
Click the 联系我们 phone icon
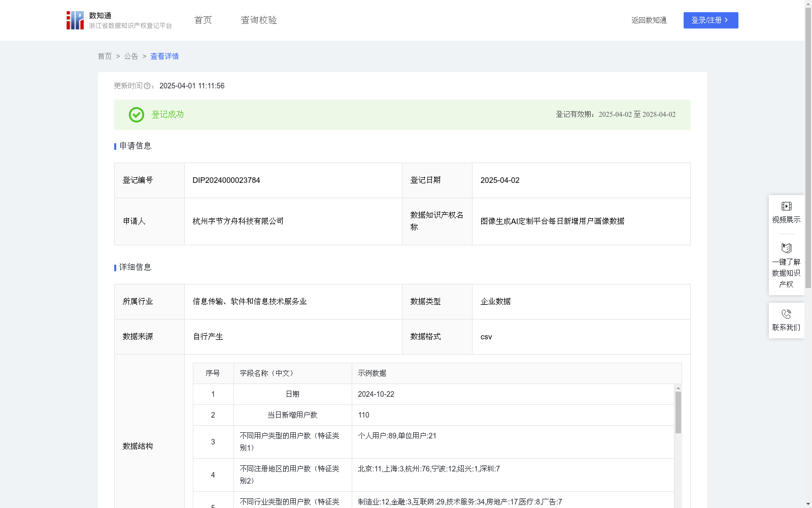[787, 314]
